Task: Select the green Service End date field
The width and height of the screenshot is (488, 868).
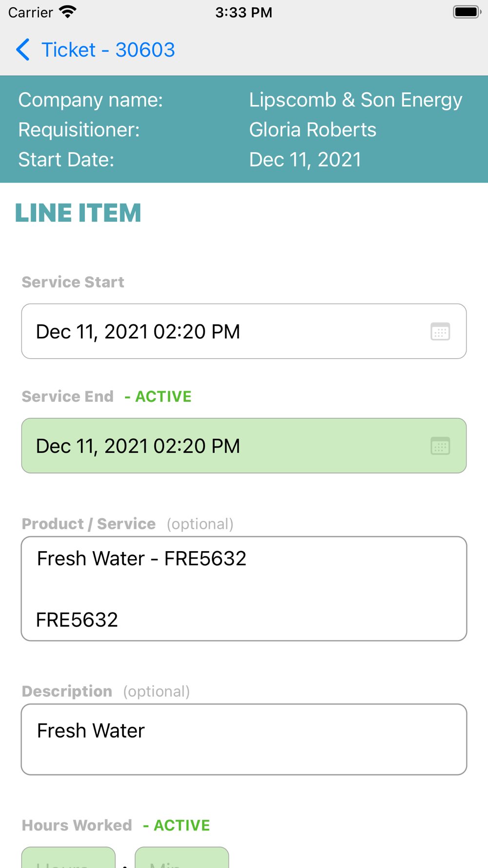Action: click(244, 446)
